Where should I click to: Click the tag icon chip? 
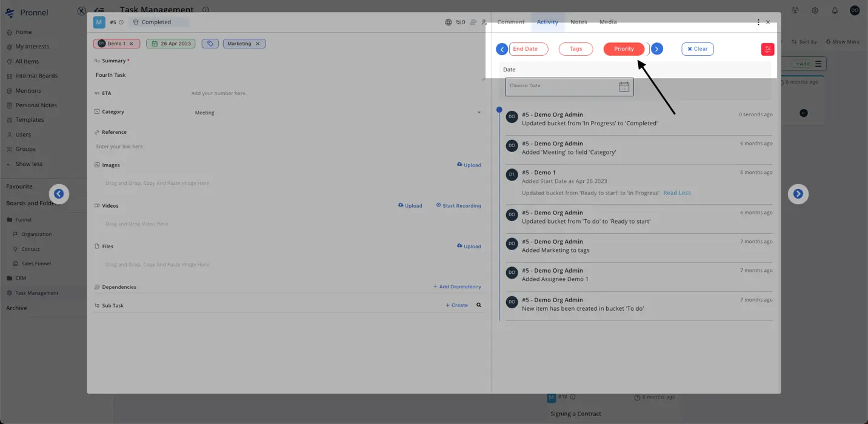(x=210, y=44)
